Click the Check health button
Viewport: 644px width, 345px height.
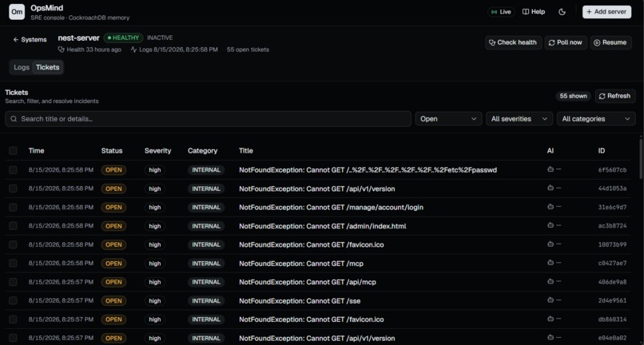point(513,42)
